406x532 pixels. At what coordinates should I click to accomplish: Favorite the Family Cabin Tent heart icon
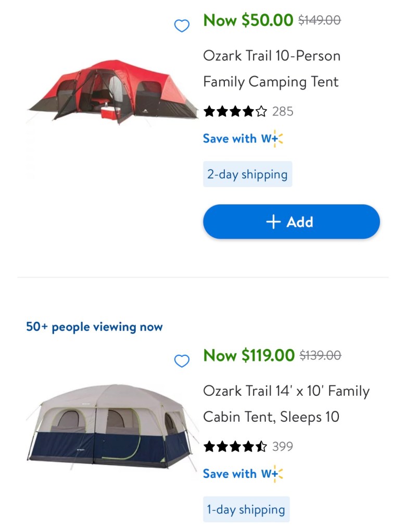tap(182, 360)
